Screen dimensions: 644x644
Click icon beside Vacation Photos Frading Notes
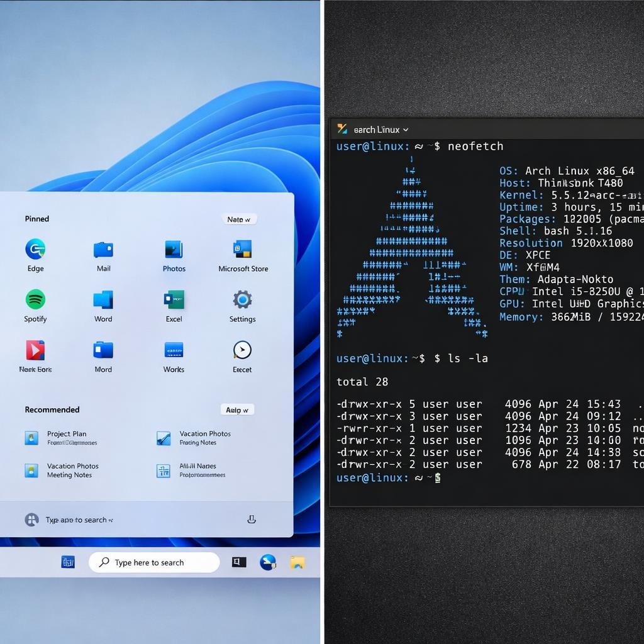coord(164,438)
